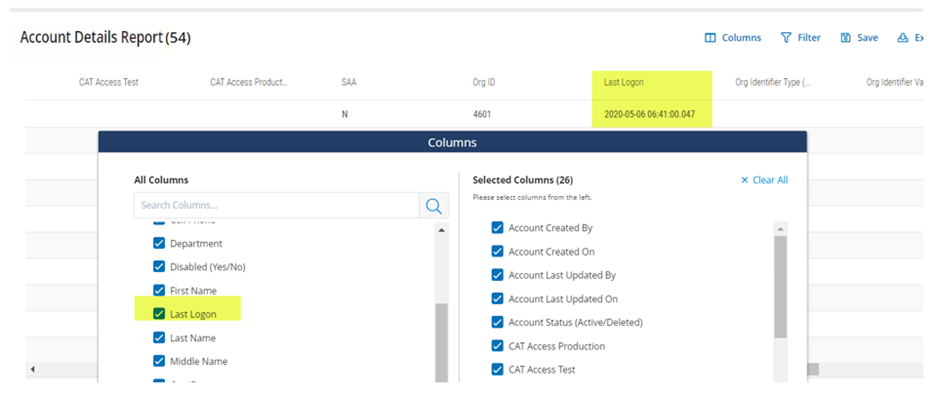936x396 pixels.
Task: Focus the Search Columns input field
Action: [277, 205]
